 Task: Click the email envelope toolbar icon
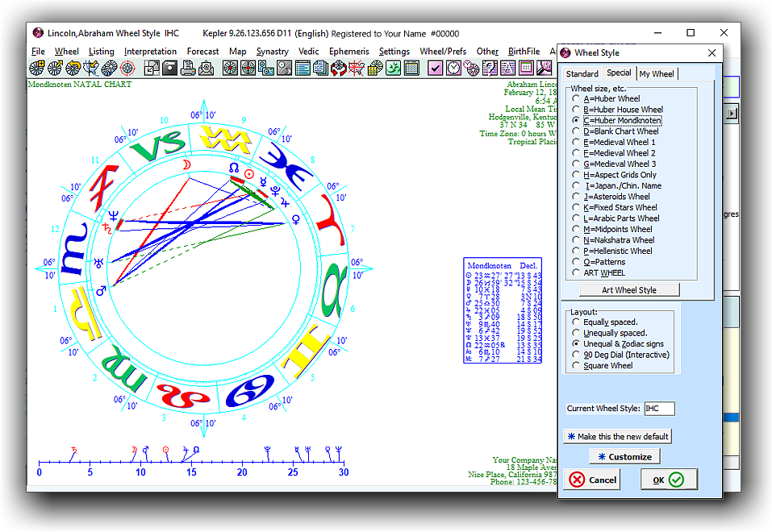(206, 69)
